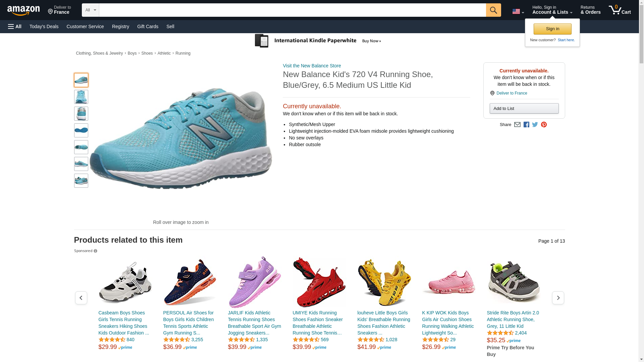Share product on Pinterest
Image resolution: width=644 pixels, height=362 pixels.
[x=544, y=125]
